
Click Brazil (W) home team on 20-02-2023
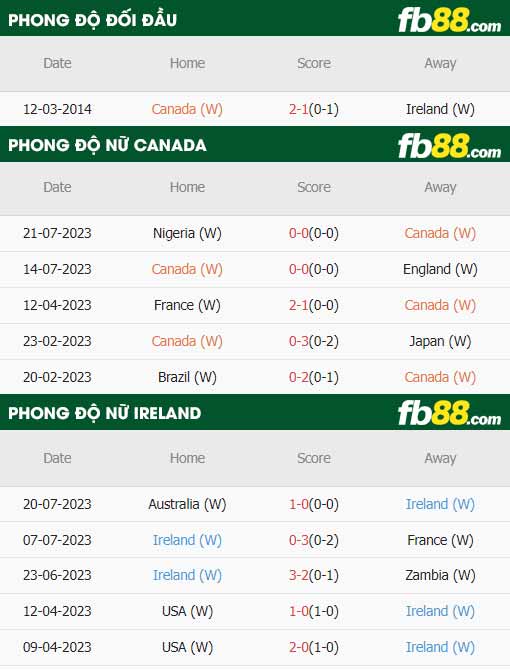(187, 377)
